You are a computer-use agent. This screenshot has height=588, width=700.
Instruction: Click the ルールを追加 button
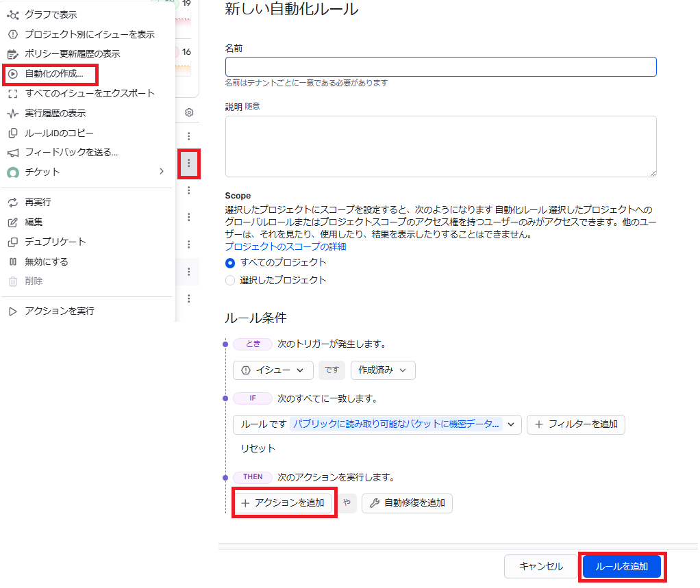click(x=621, y=567)
